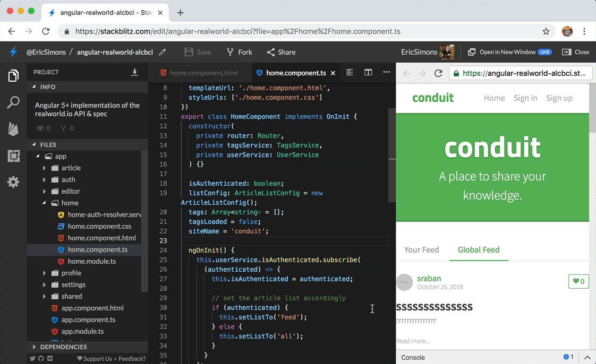Close the preview pane with Close button
The image size is (596, 364).
point(575,52)
